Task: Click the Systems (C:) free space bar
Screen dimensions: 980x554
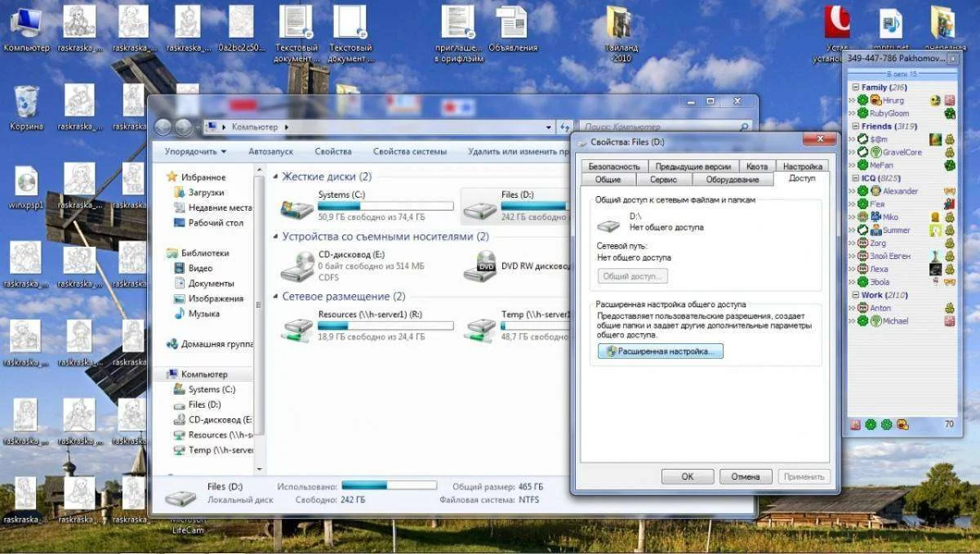Action: click(385, 206)
